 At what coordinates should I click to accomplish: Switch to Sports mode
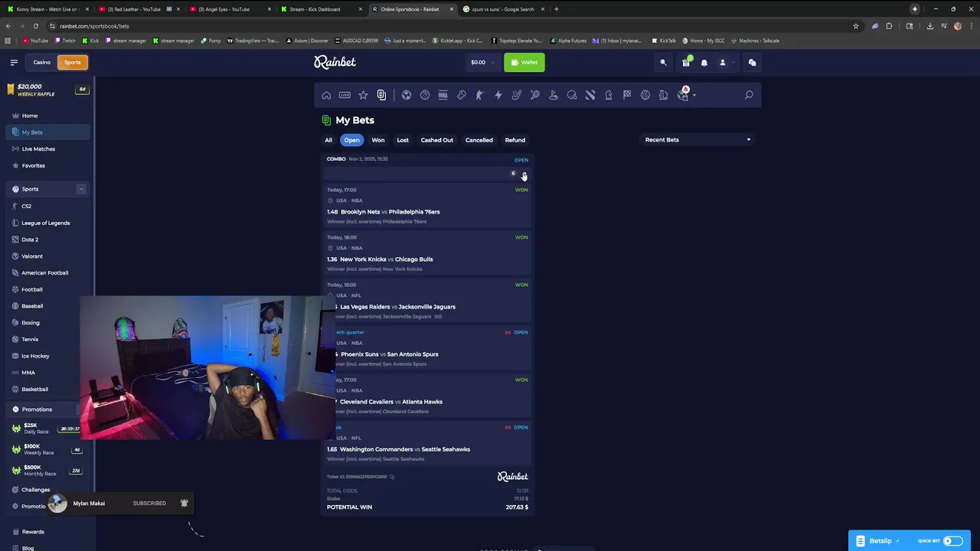tap(72, 62)
